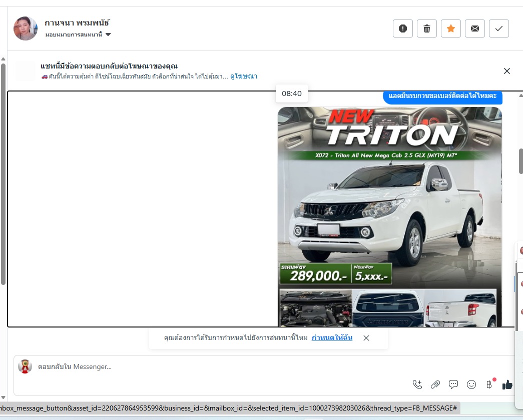Mark conversation as spam icon

[x=402, y=28]
